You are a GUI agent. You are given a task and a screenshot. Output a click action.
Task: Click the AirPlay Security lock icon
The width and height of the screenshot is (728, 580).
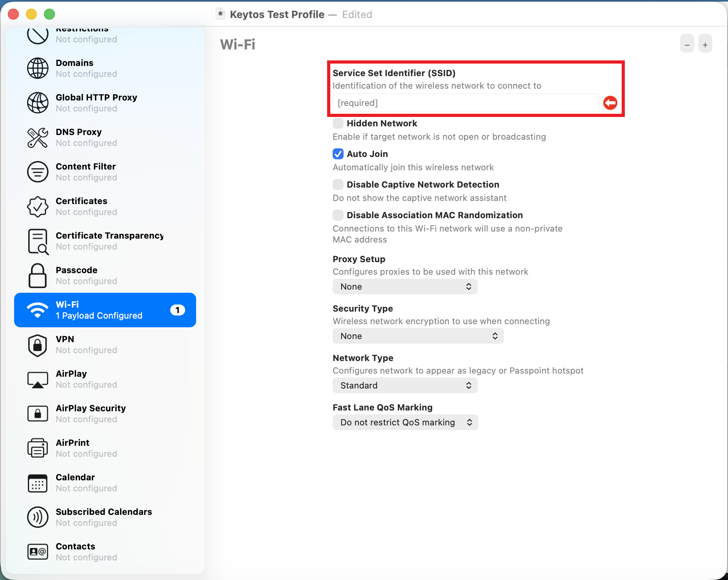pos(38,414)
